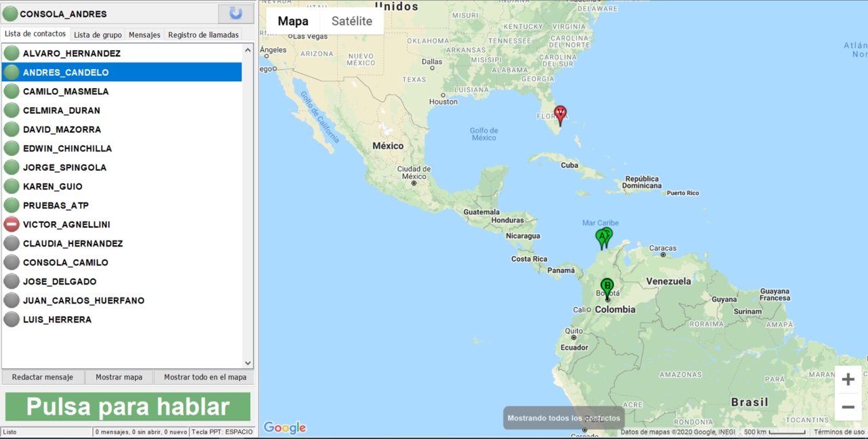Viewport: 868px width, 439px height.
Task: Click CELMIRA_DURAN green status icon
Action: click(12, 110)
